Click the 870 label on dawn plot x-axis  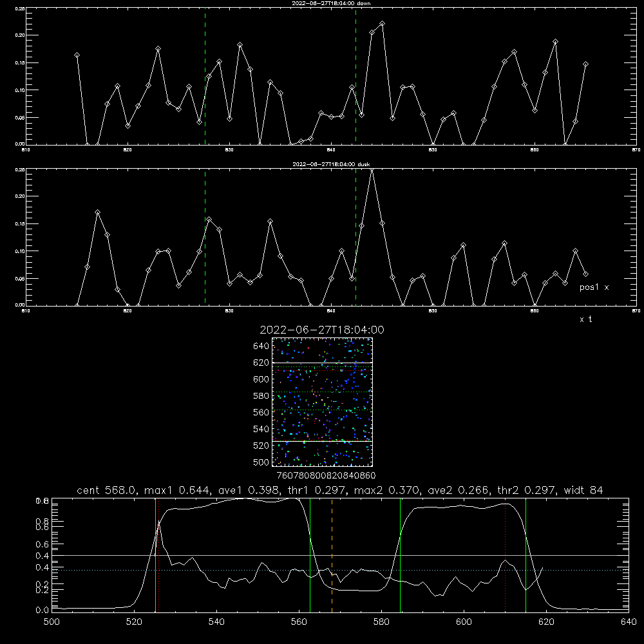coord(636,150)
